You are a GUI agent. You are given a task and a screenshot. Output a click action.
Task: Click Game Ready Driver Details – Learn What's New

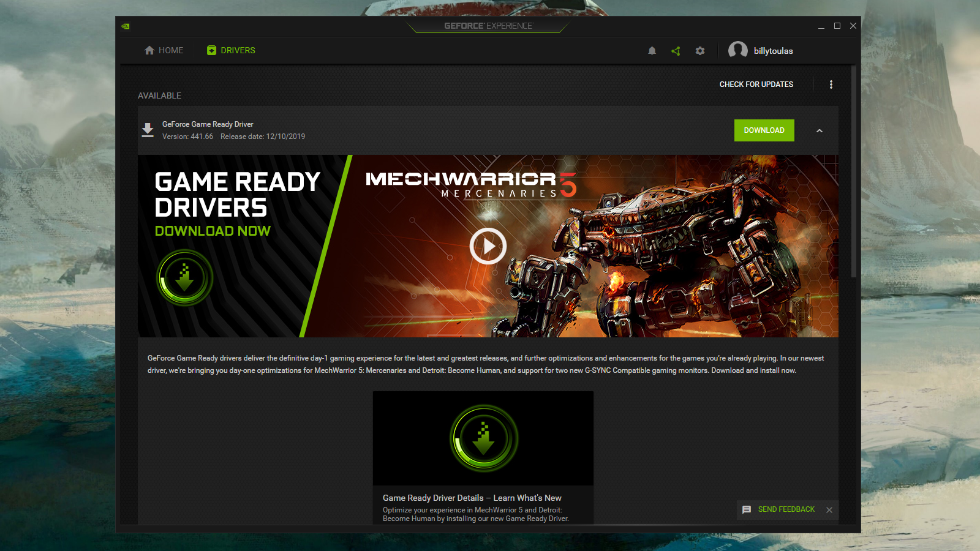click(x=472, y=498)
